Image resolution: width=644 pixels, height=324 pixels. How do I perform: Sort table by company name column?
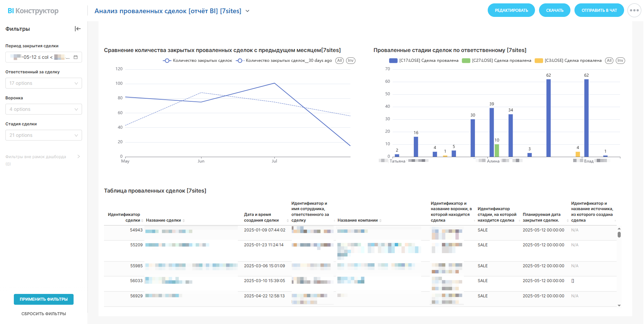click(380, 221)
